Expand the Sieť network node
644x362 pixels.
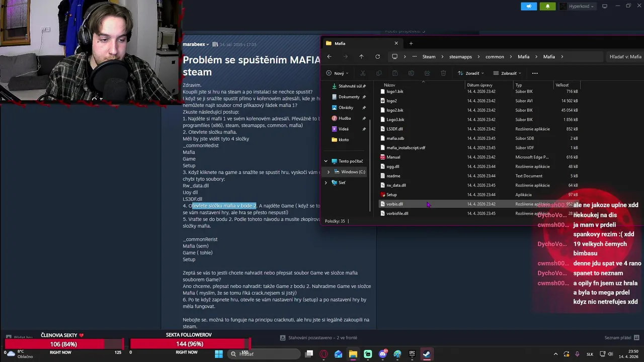(x=326, y=183)
